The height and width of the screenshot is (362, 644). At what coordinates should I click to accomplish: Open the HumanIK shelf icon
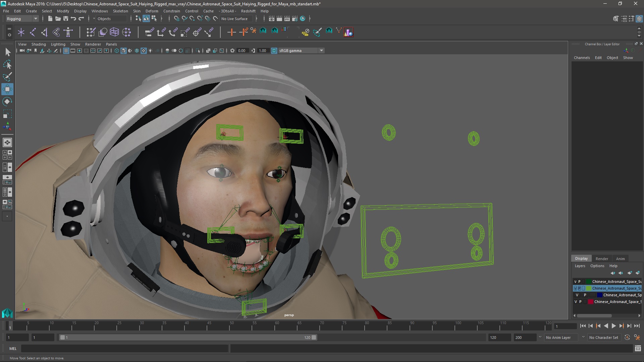68,32
